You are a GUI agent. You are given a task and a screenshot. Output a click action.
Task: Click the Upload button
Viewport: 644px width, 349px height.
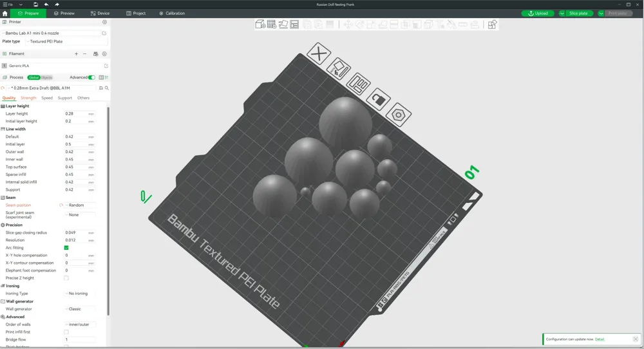point(538,13)
